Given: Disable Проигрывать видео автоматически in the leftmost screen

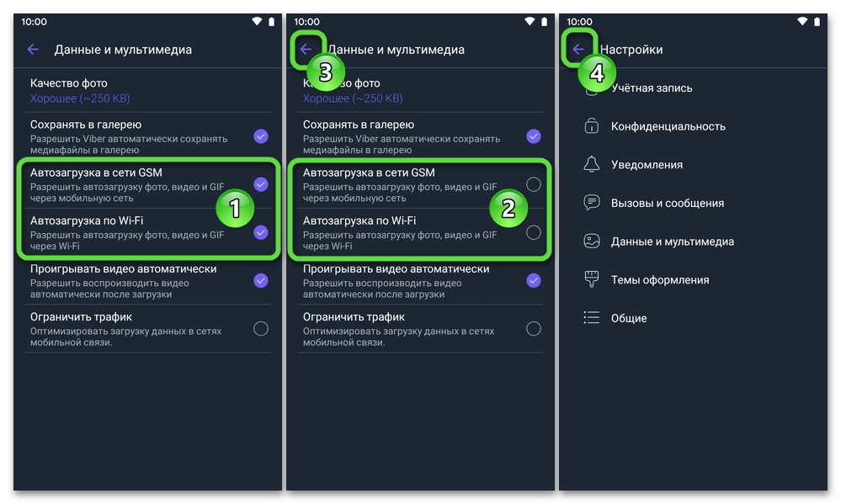Looking at the screenshot, I should (x=261, y=280).
